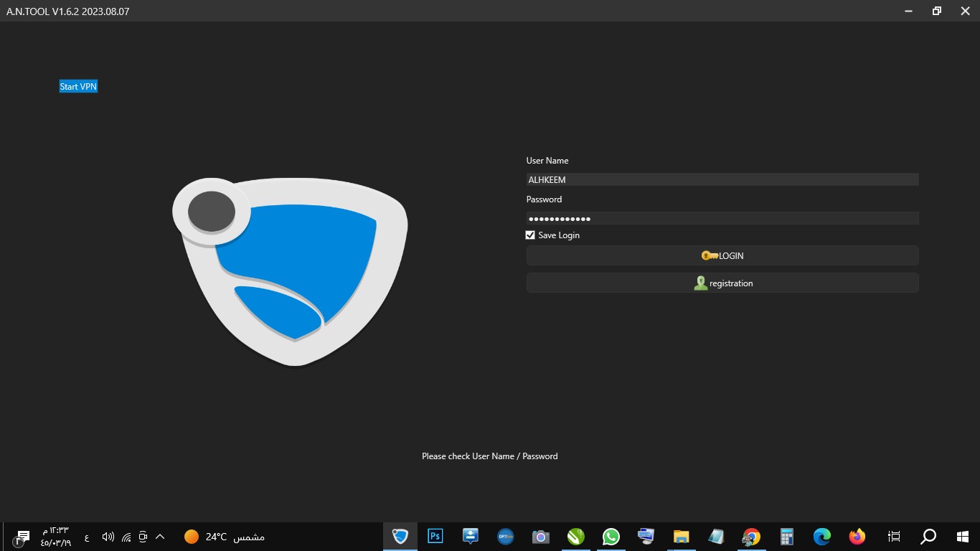Open Firefox from the taskbar

click(857, 536)
